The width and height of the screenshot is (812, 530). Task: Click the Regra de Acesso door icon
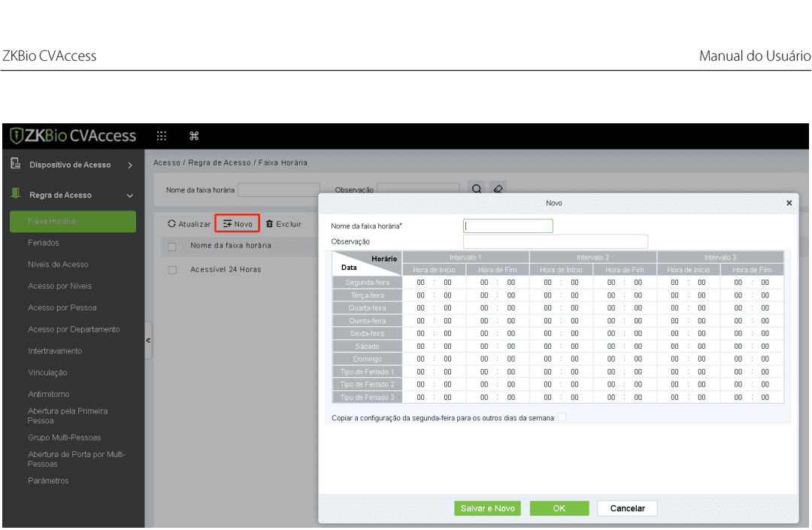pos(16,194)
